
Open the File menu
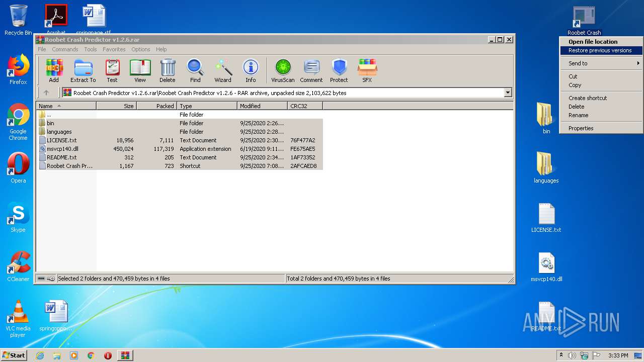pyautogui.click(x=42, y=49)
